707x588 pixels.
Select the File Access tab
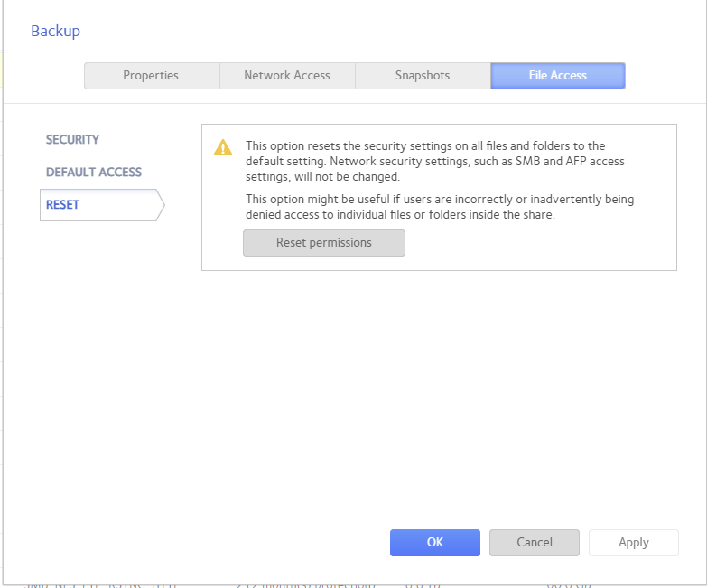tap(558, 76)
